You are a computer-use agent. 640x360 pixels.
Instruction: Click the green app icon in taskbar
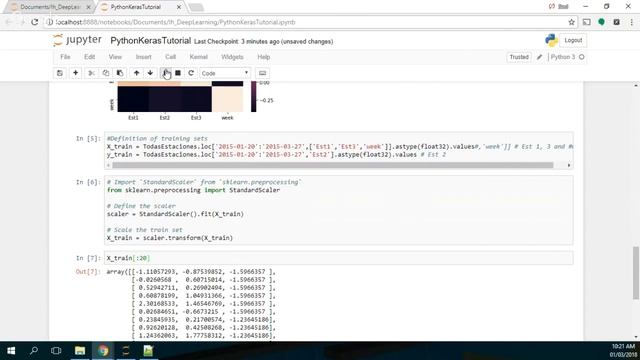148,351
